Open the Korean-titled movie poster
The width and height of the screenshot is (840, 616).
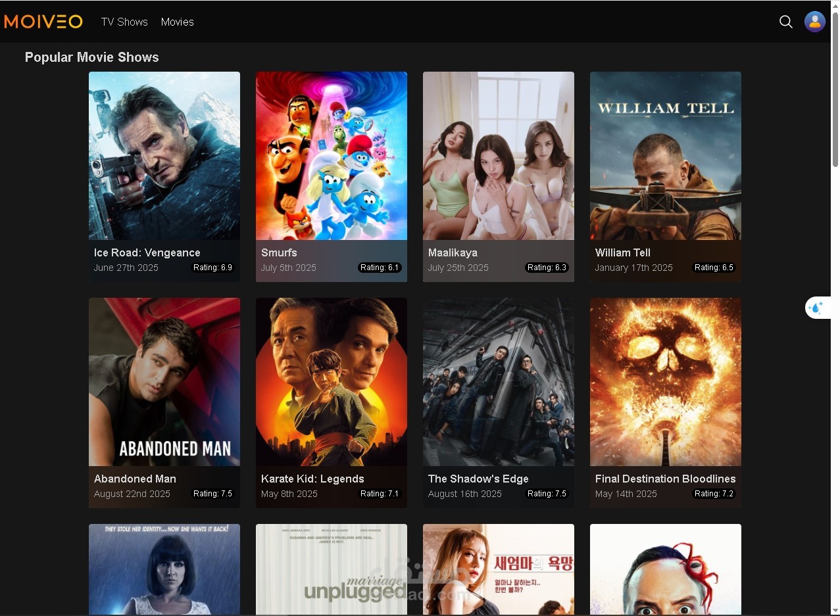click(x=499, y=569)
